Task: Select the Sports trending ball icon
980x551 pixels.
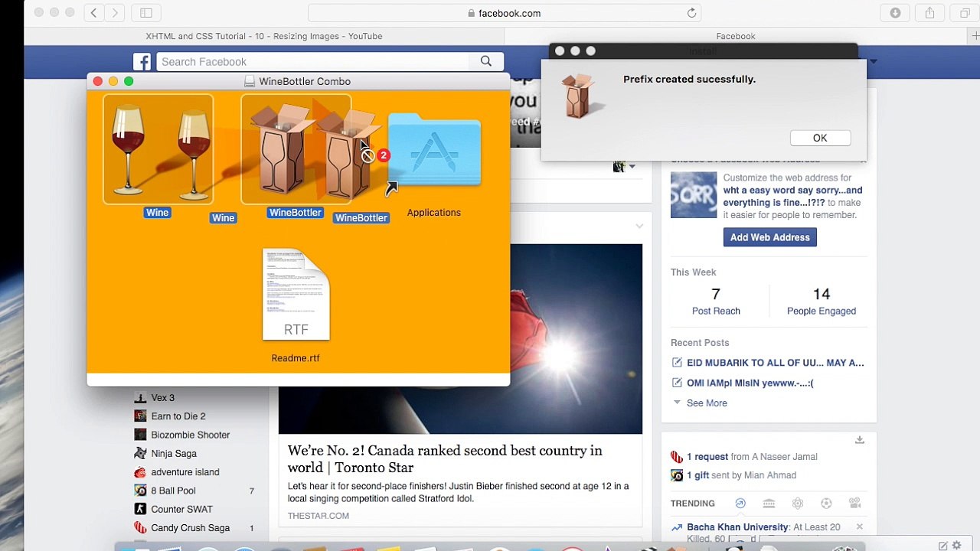Action: tap(826, 504)
